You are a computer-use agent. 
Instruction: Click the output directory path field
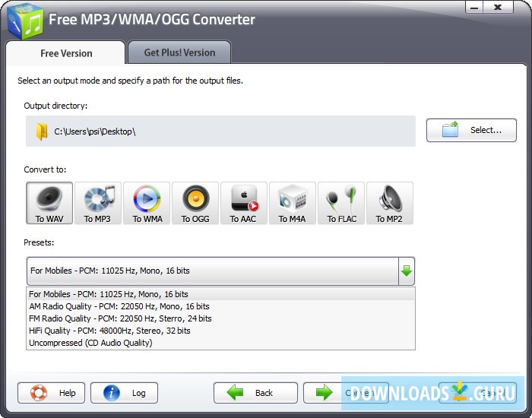220,131
